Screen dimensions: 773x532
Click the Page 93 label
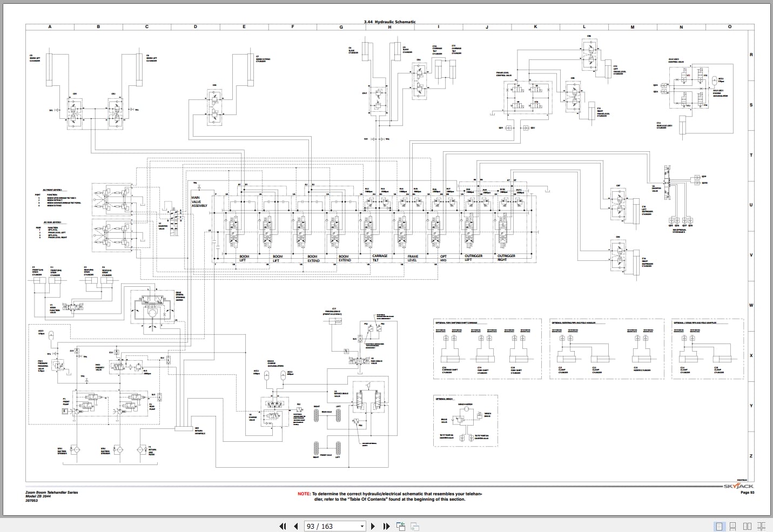pyautogui.click(x=747, y=493)
